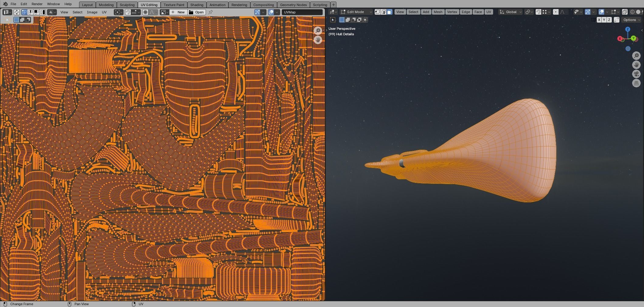Switch perspective/orthographic with grid gizmo
This screenshot has width=644, height=307.
click(x=636, y=83)
